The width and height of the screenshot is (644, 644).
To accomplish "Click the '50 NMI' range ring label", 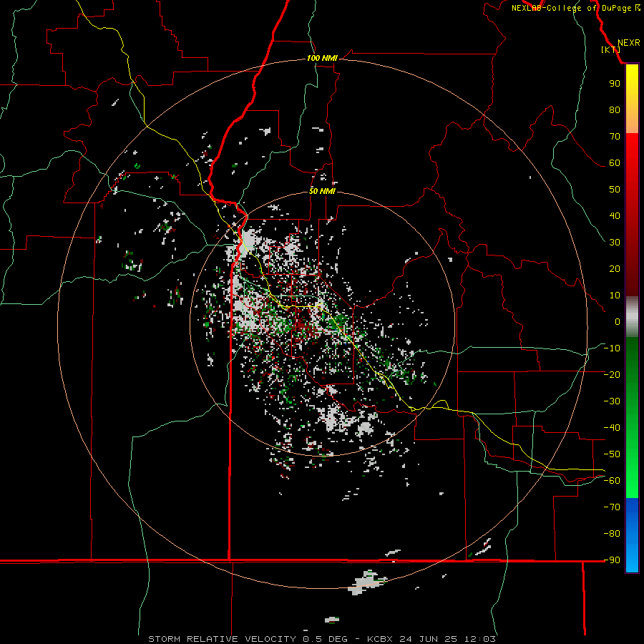I will (322, 191).
